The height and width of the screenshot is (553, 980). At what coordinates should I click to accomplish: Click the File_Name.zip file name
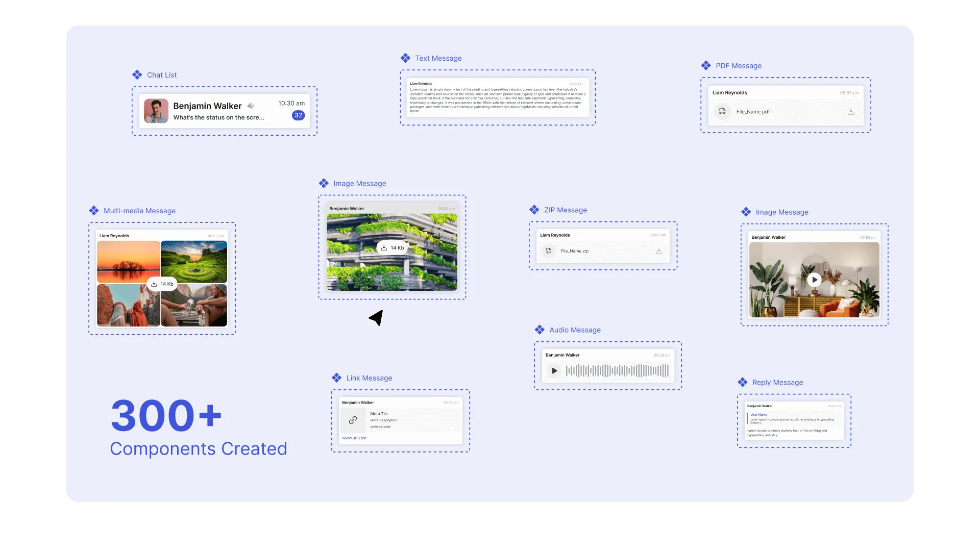click(574, 251)
